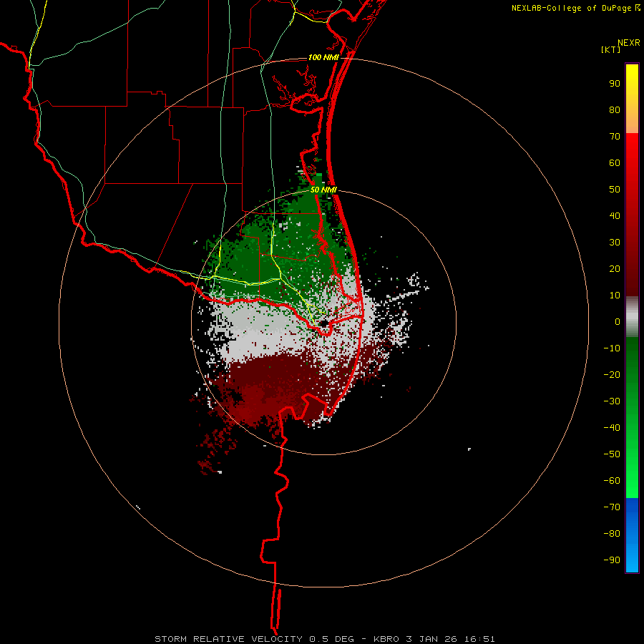Click the -20 scale label

(612, 375)
